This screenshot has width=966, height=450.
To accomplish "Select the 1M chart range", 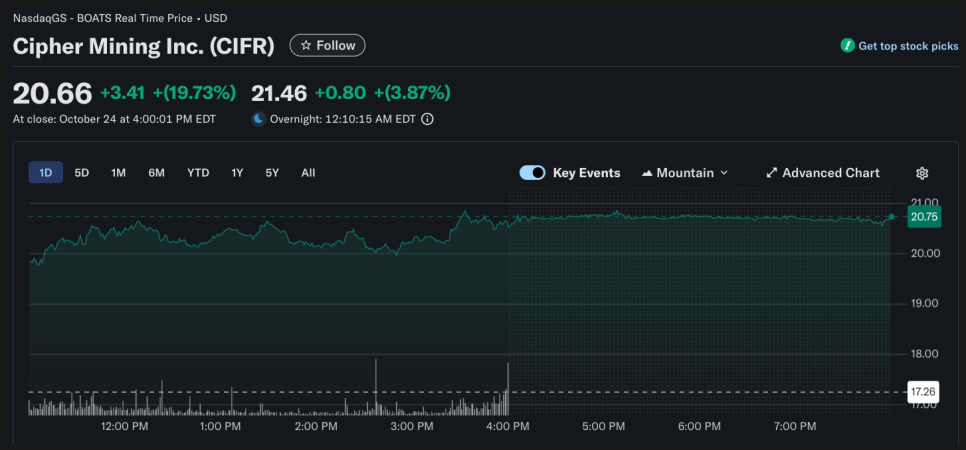I will click(118, 173).
